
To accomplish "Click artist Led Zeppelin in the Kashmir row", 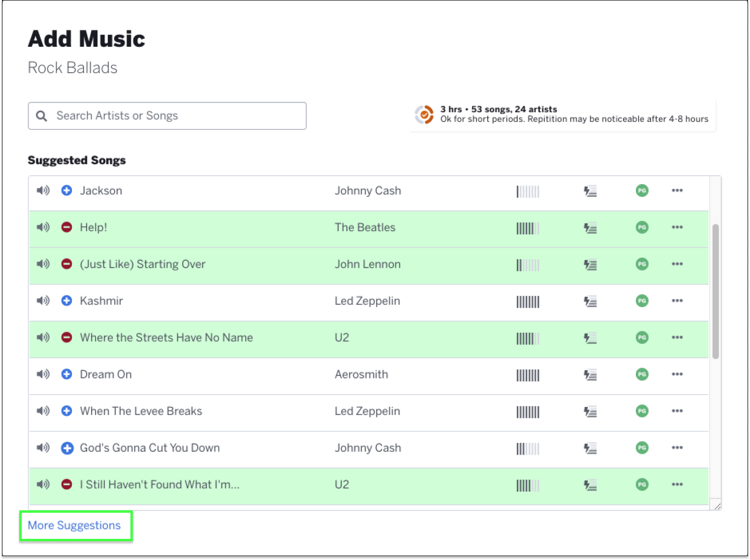I will pyautogui.click(x=368, y=301).
